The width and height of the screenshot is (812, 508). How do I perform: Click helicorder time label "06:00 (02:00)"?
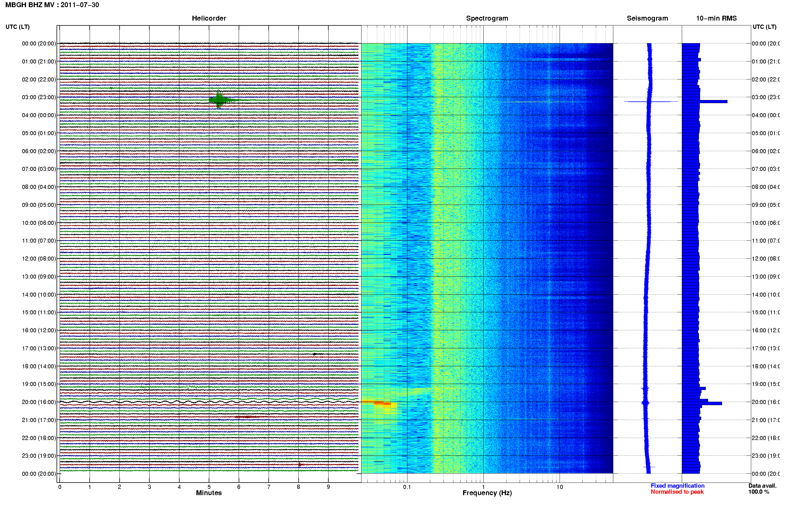[x=39, y=151]
